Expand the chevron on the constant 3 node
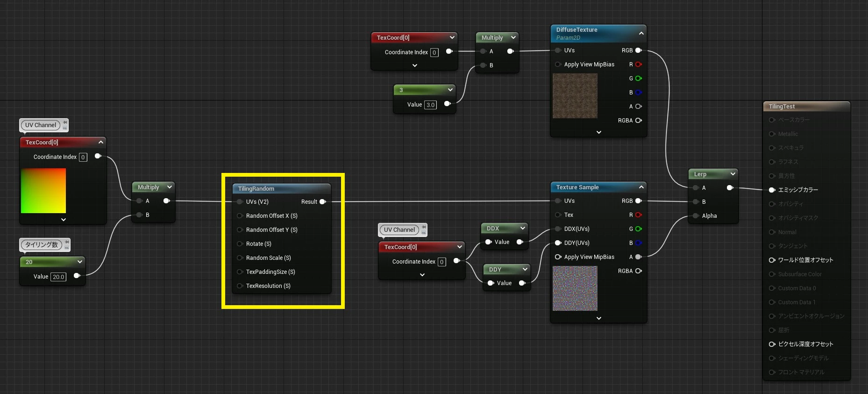This screenshot has width=868, height=394. pos(450,90)
